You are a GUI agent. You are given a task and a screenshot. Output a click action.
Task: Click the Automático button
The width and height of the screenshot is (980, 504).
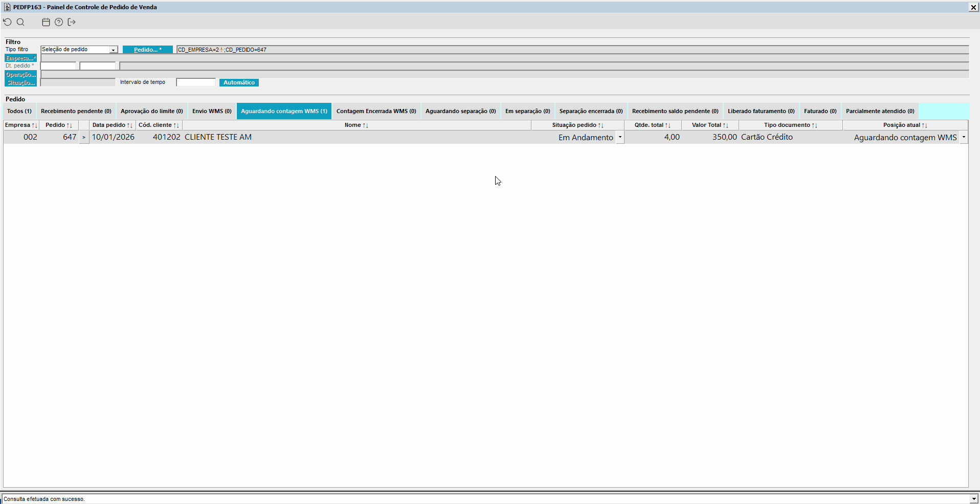[239, 82]
